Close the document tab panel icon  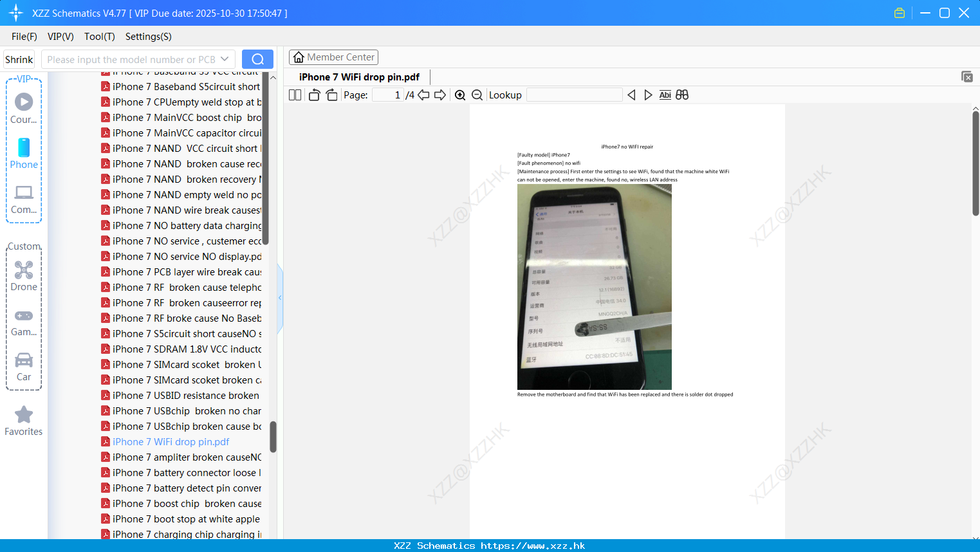[966, 77]
